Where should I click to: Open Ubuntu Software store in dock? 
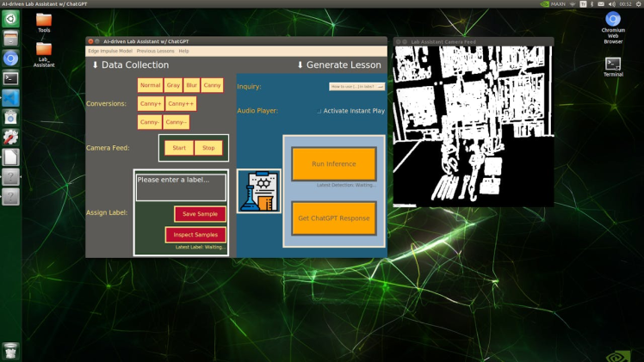[10, 118]
